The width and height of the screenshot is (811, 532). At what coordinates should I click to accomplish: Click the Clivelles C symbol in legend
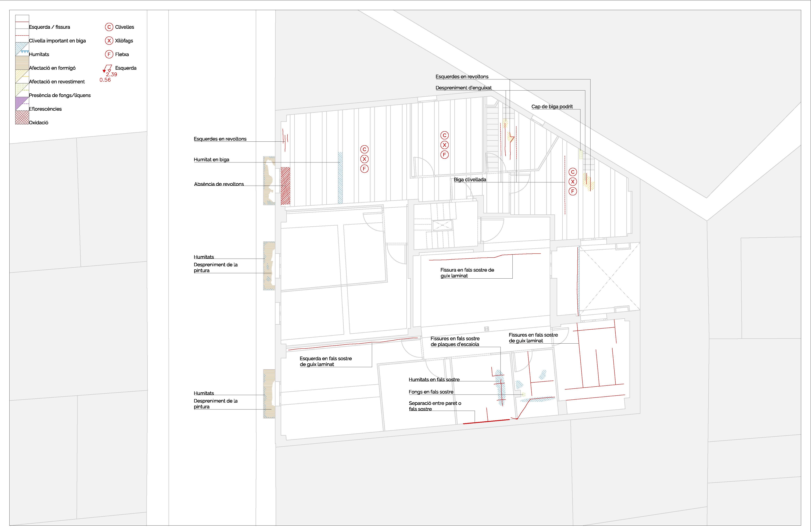pyautogui.click(x=109, y=27)
